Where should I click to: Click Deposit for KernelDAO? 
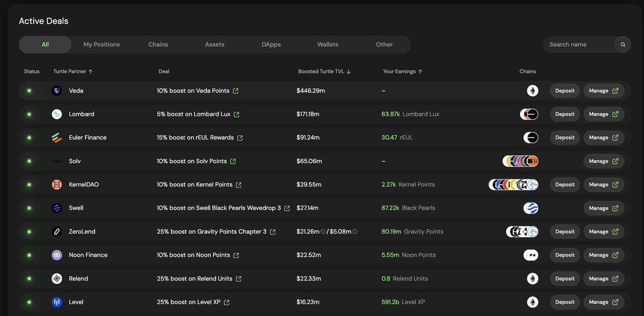(565, 185)
